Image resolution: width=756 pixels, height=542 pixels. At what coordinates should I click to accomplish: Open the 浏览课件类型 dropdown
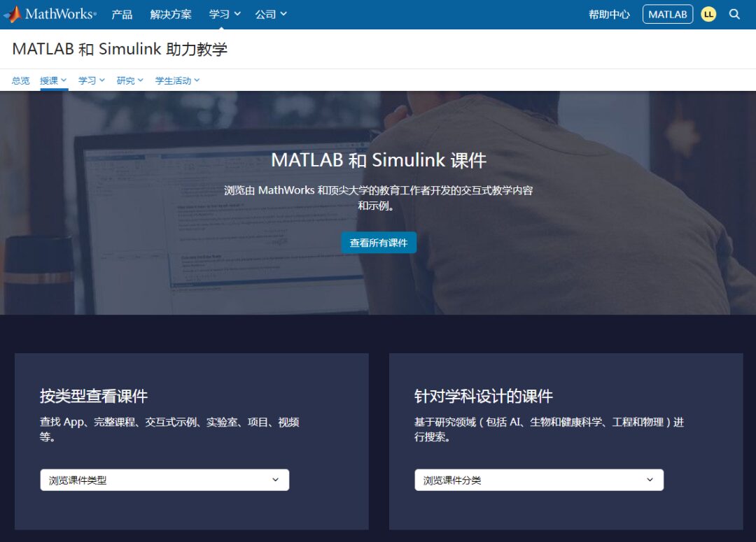pyautogui.click(x=164, y=480)
